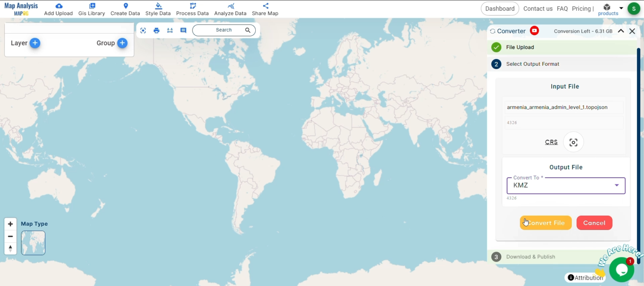Expand the products dropdown arrow
Screen dimensions: 644x286
621,7
